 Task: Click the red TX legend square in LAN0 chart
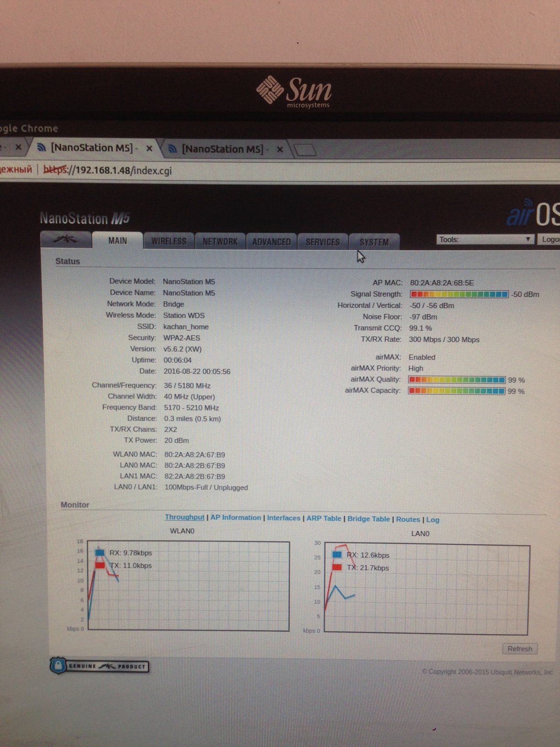click(337, 568)
